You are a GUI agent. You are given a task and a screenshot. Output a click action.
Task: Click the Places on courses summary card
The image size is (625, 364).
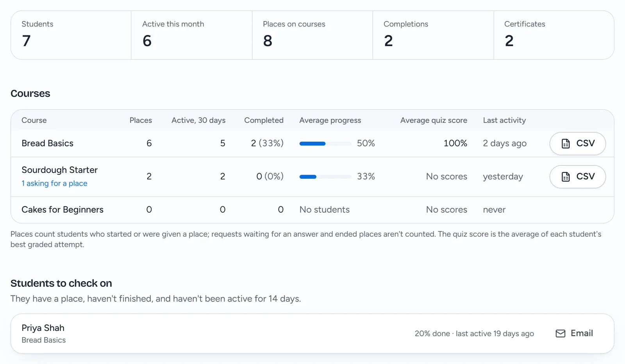tap(312, 35)
